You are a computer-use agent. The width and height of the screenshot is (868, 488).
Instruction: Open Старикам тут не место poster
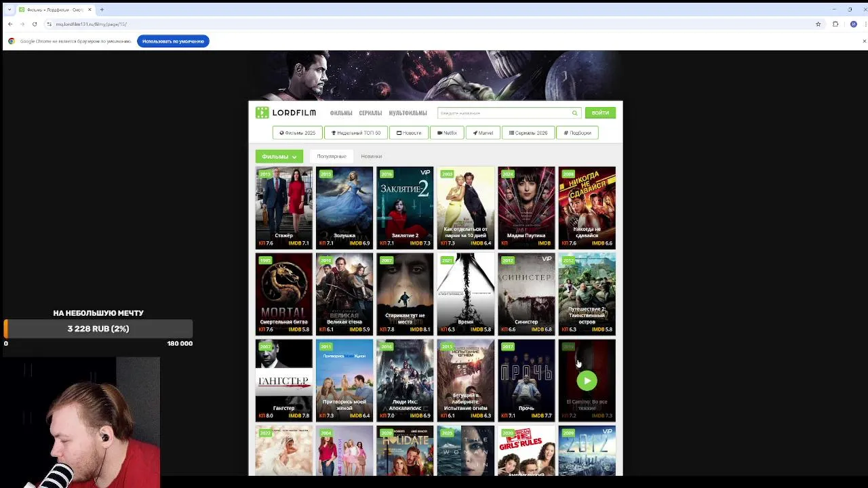405,294
